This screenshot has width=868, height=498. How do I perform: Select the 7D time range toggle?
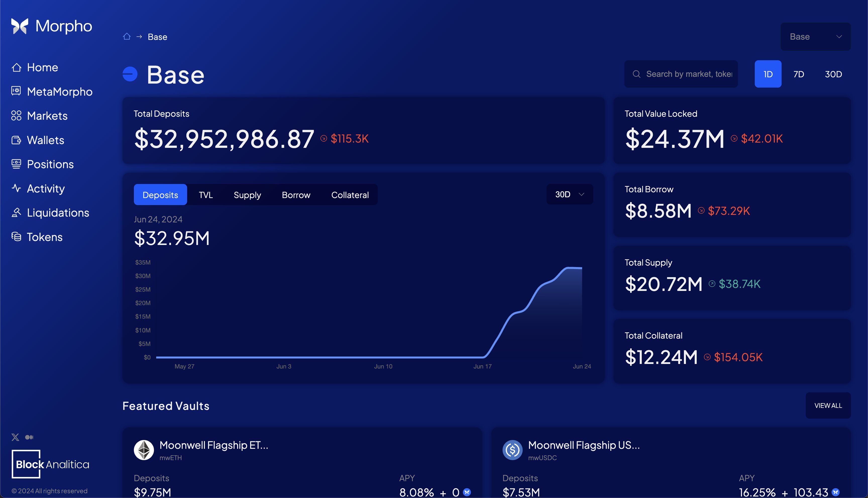[x=798, y=74]
